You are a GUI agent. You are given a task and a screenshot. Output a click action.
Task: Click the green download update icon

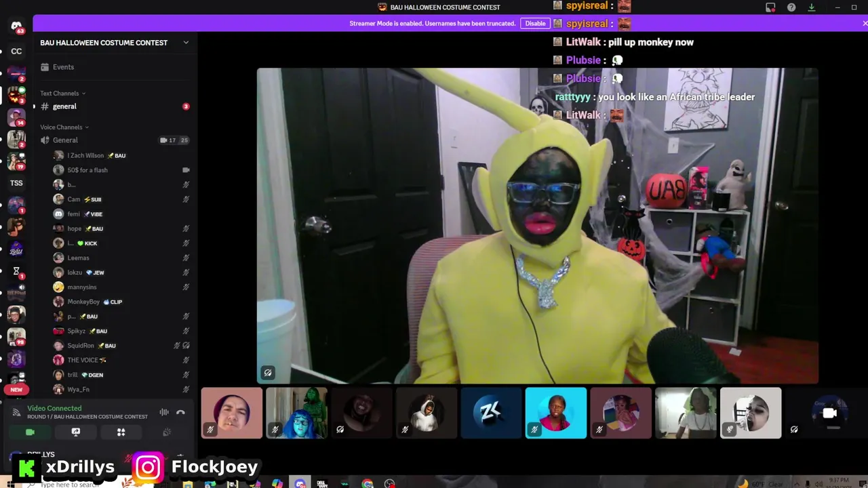[812, 7]
